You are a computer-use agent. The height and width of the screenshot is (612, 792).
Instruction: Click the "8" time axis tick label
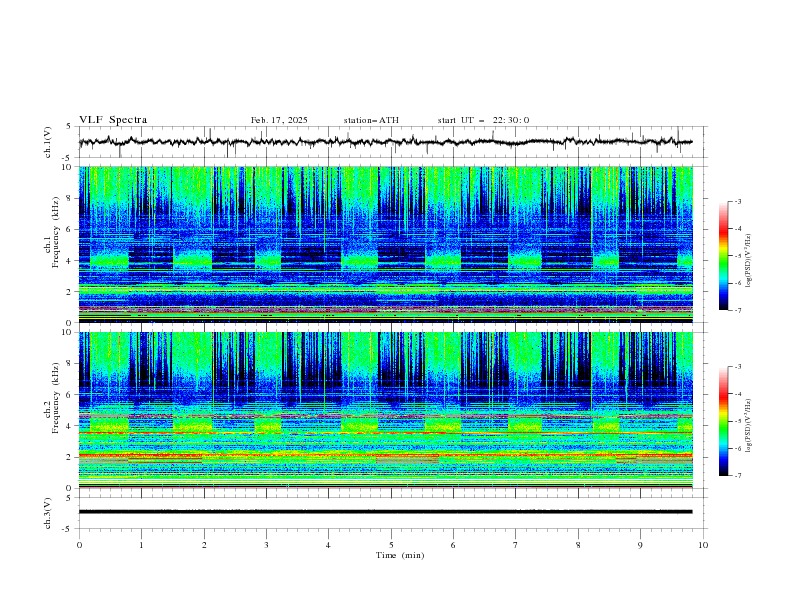tap(578, 545)
